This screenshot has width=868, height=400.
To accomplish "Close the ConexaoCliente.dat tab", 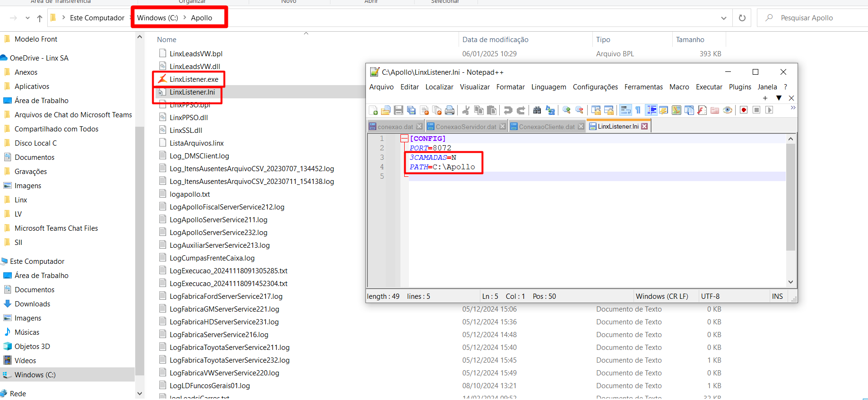I will point(581,127).
